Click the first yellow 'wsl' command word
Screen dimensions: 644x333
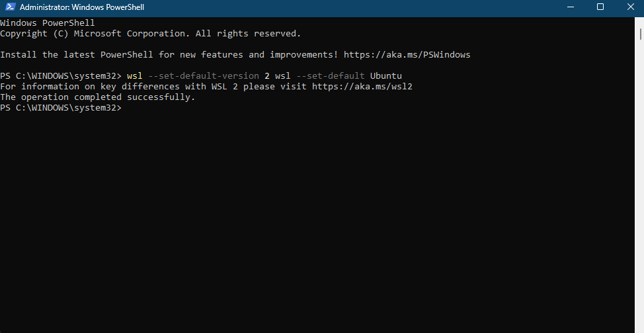(x=135, y=76)
